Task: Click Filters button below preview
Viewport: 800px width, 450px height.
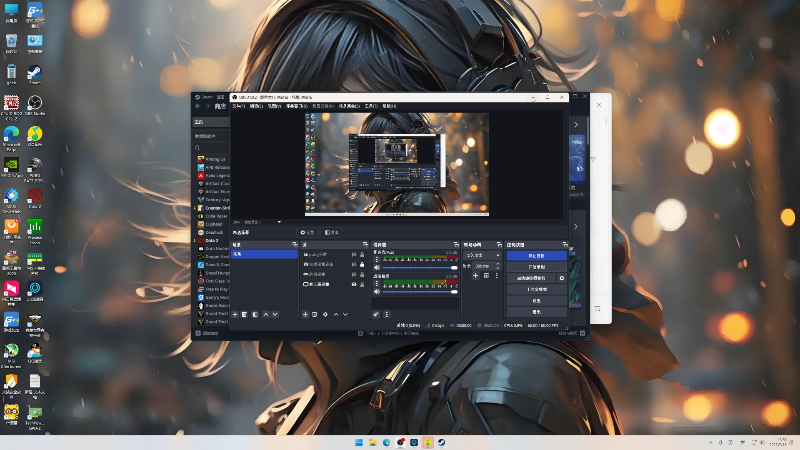Action: tap(332, 233)
